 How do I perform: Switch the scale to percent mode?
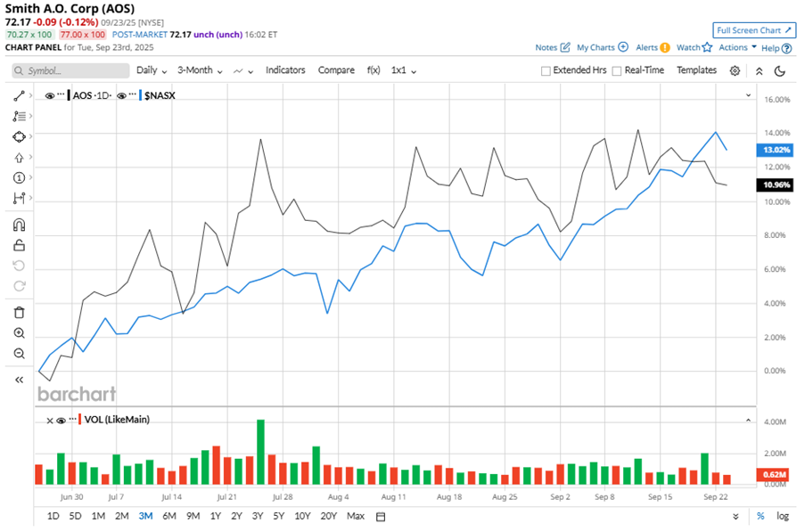760,516
